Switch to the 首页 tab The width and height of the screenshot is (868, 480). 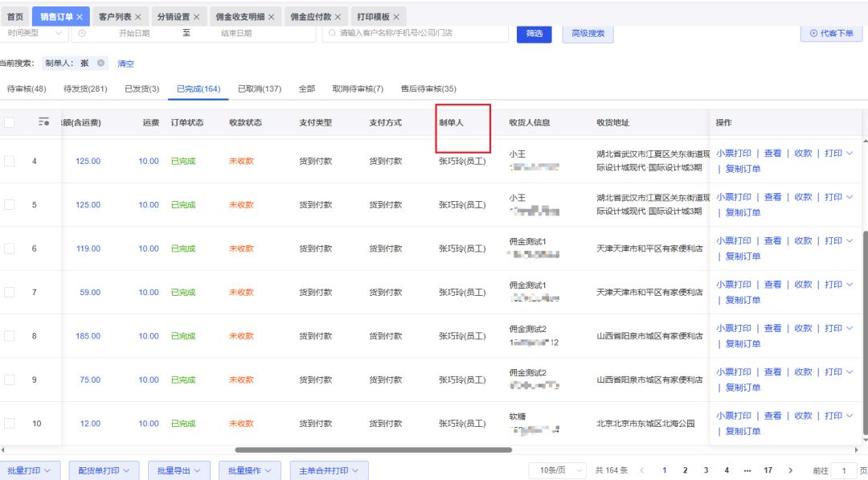tap(15, 17)
